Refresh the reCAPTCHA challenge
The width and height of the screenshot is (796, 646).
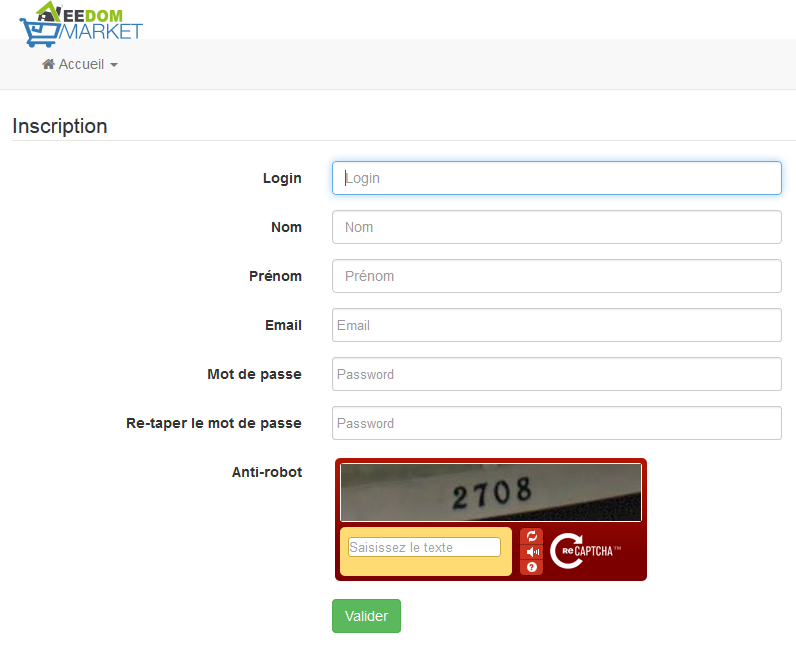[x=532, y=536]
